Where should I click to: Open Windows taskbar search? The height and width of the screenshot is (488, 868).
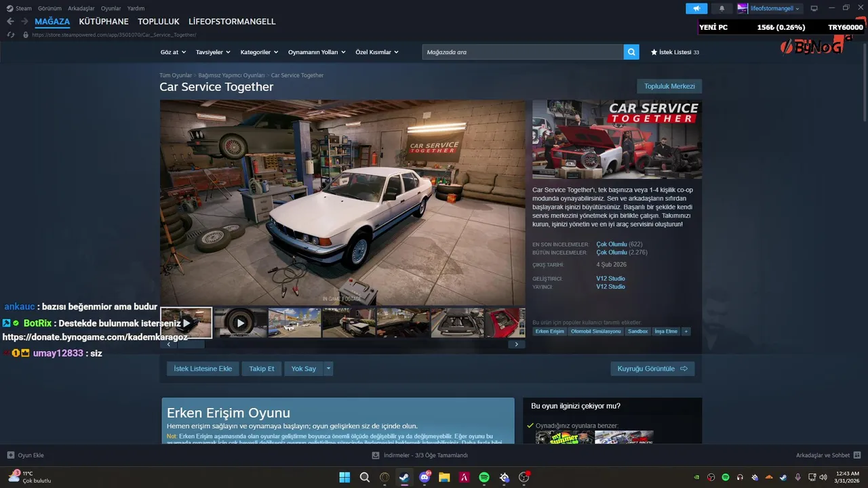[365, 477]
